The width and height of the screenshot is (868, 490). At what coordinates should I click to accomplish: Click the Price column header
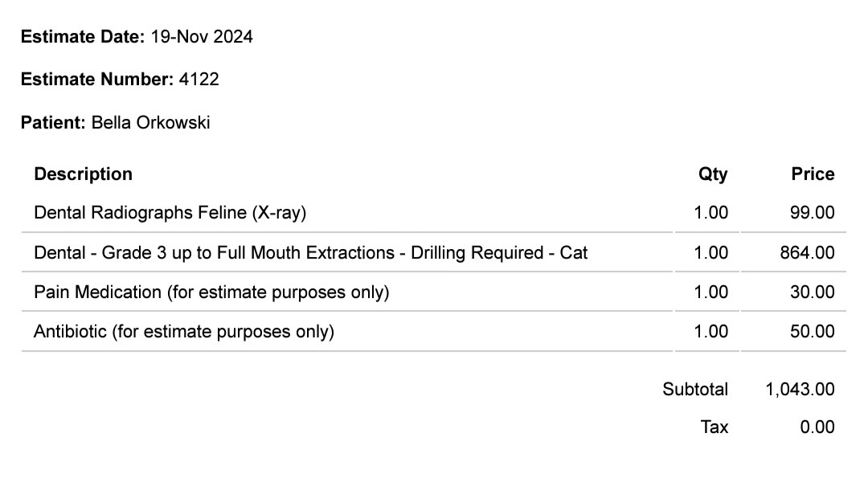(x=813, y=174)
